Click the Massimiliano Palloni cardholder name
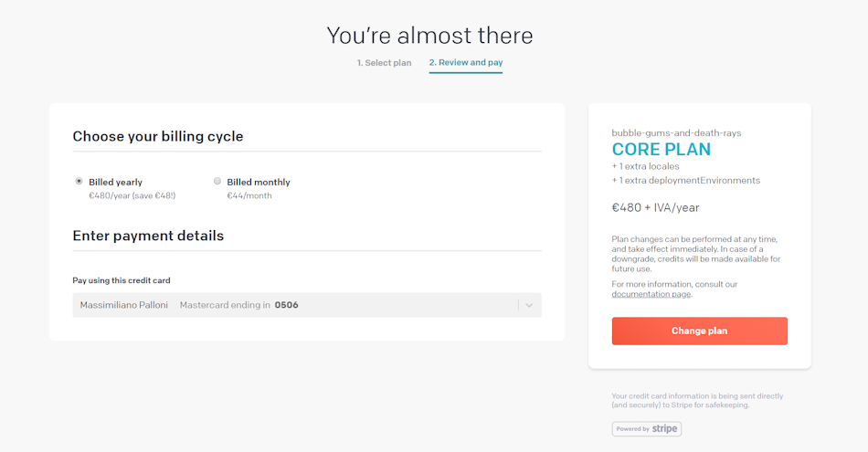Image resolution: width=868 pixels, height=452 pixels. 124,305
